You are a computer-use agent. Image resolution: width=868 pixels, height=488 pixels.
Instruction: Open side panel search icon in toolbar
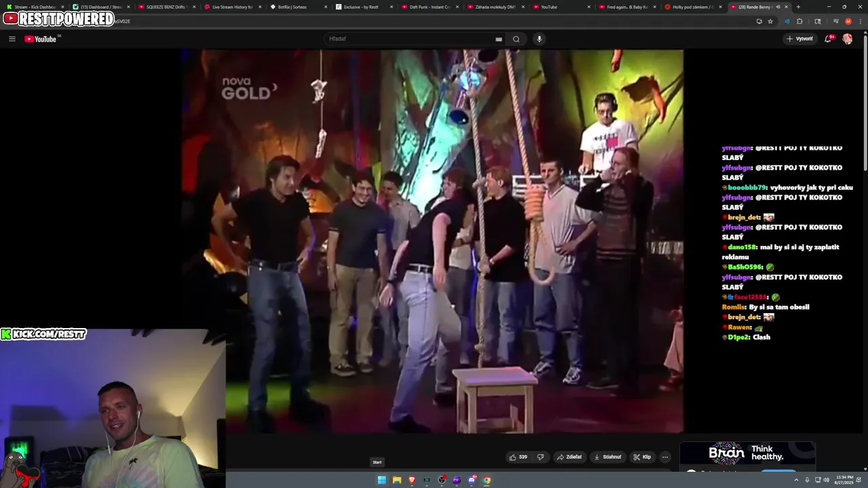pos(817,21)
